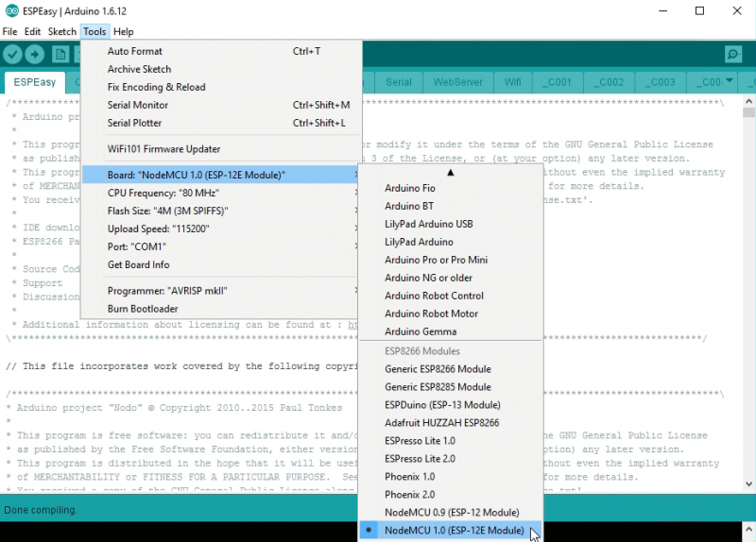Open the Serial Monitor magnifier icon
Viewport: 756px width, 542px height.
pos(733,55)
